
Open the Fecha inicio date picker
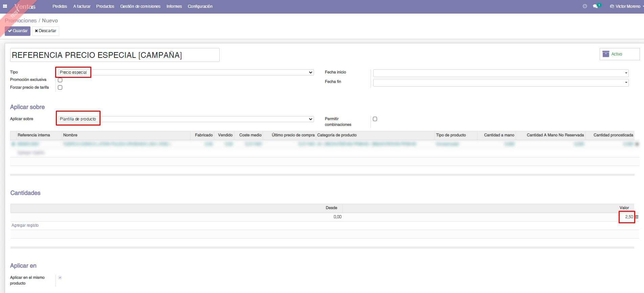click(501, 73)
